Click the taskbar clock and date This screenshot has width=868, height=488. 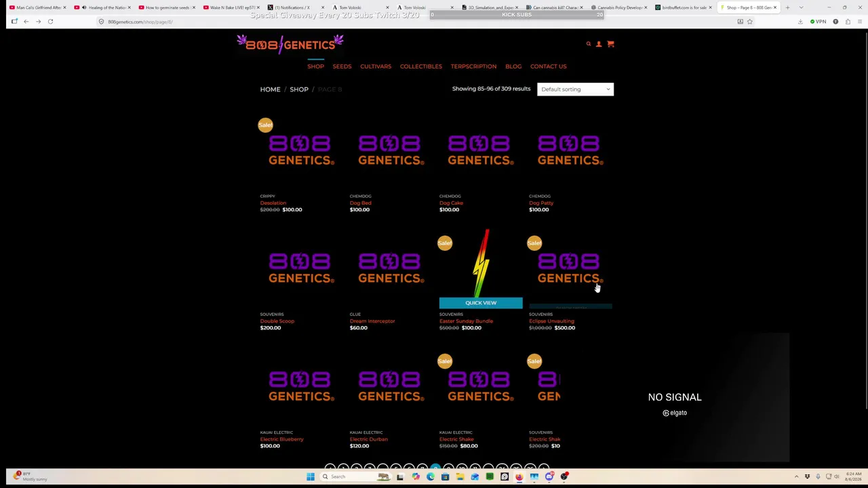coord(852,476)
